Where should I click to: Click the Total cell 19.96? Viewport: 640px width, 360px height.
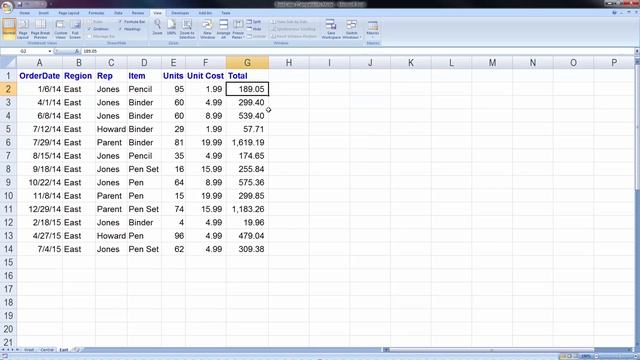247,222
